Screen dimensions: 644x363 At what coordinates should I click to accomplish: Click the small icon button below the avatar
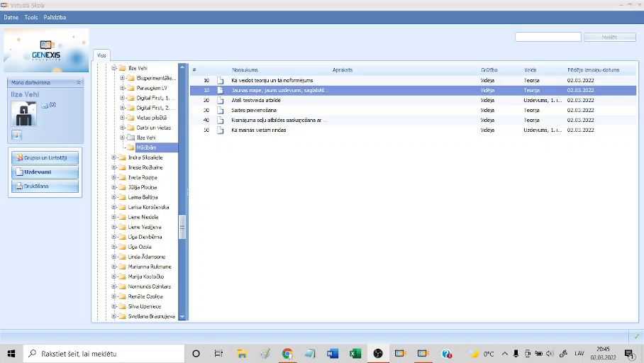click(x=17, y=135)
